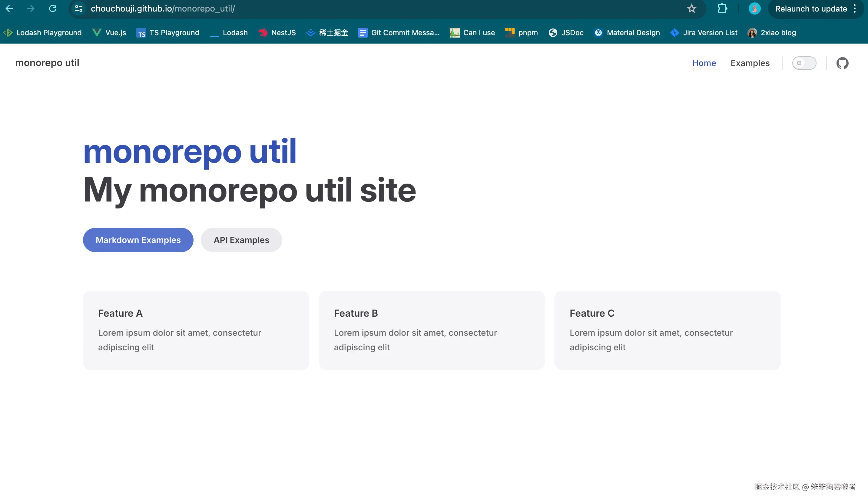Screen dimensions: 868x503
Task: Click the Vue.js bookmark
Action: (109, 33)
